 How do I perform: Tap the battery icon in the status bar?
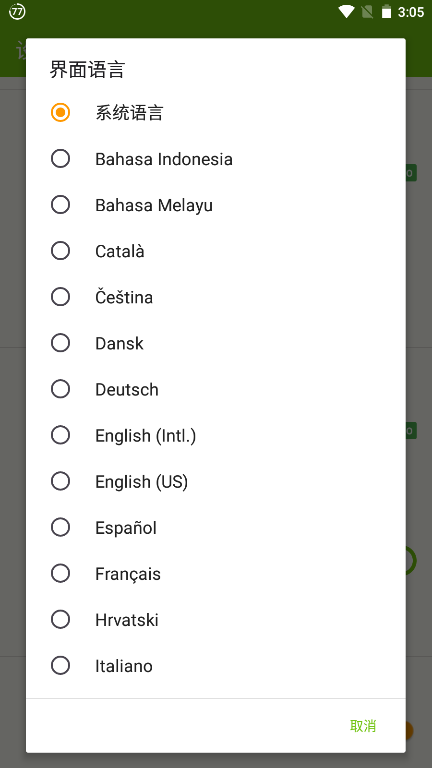click(386, 12)
